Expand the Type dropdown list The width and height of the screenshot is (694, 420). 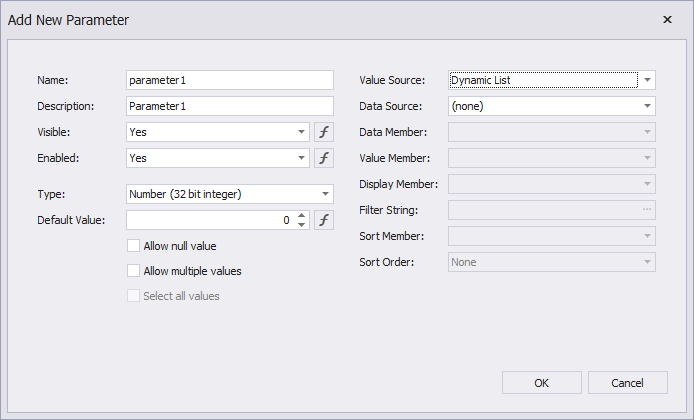pyautogui.click(x=326, y=194)
